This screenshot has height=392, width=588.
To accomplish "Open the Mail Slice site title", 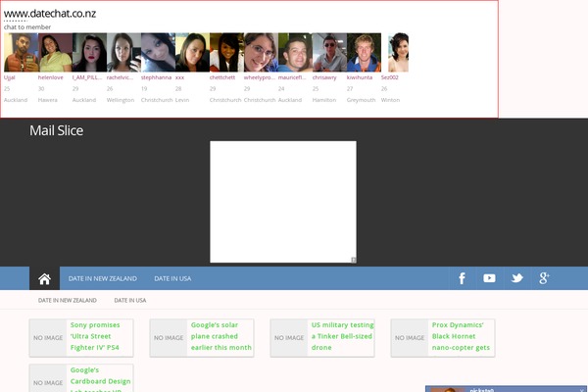I will 56,130.
